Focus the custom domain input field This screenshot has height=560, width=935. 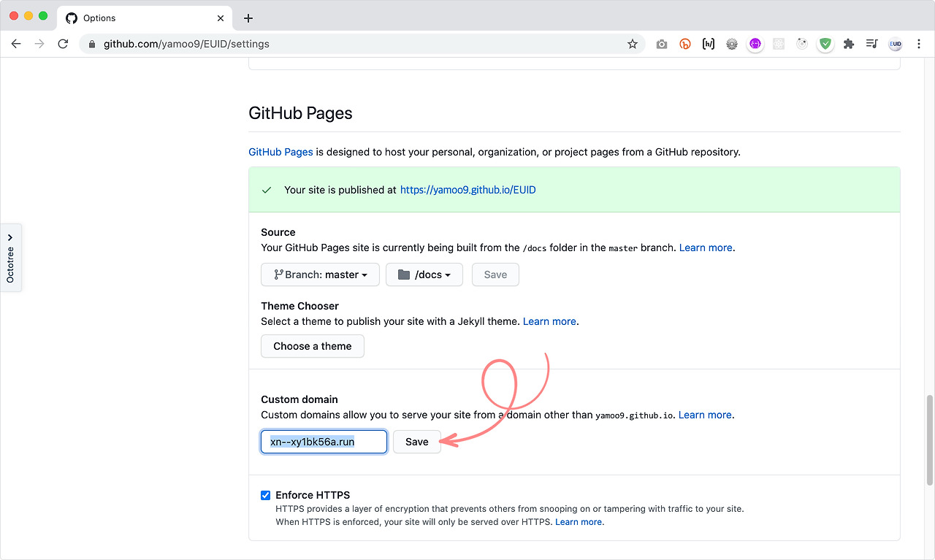pos(324,442)
